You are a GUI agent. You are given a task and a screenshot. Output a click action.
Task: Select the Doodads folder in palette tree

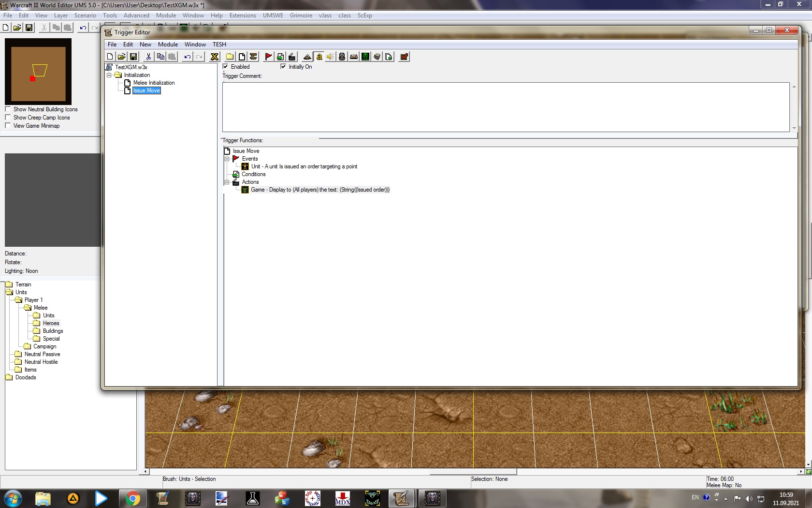point(26,377)
